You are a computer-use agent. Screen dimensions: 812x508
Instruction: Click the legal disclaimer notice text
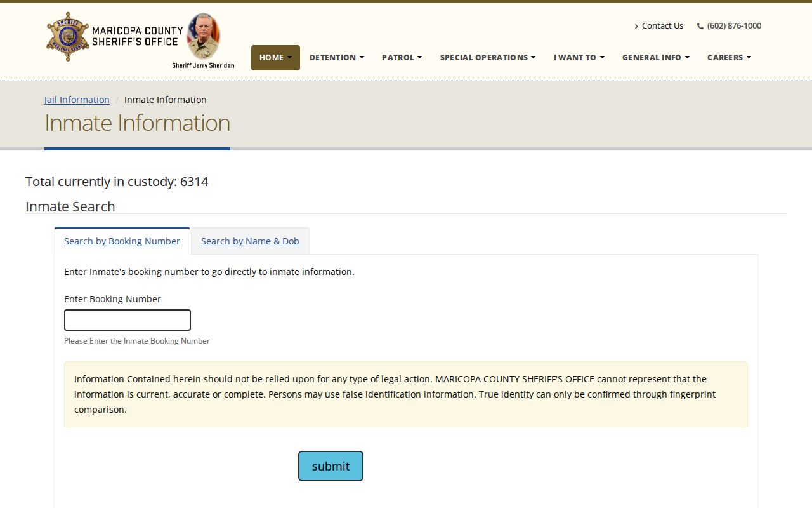[406, 394]
